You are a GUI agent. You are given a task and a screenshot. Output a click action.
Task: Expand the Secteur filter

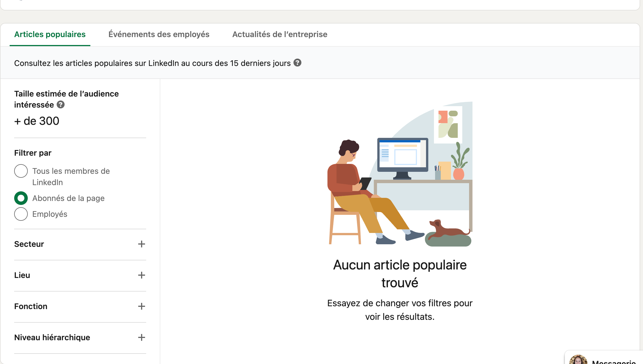pyautogui.click(x=141, y=244)
